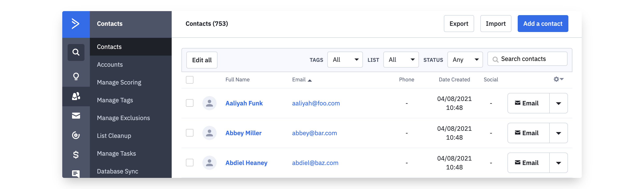Click the envelope campaigns icon in sidebar

pyautogui.click(x=76, y=115)
